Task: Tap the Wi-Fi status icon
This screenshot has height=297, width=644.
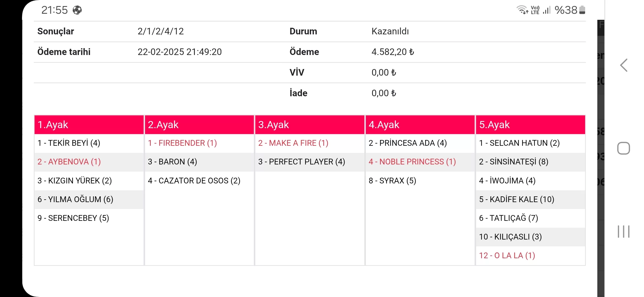Action: click(x=522, y=10)
